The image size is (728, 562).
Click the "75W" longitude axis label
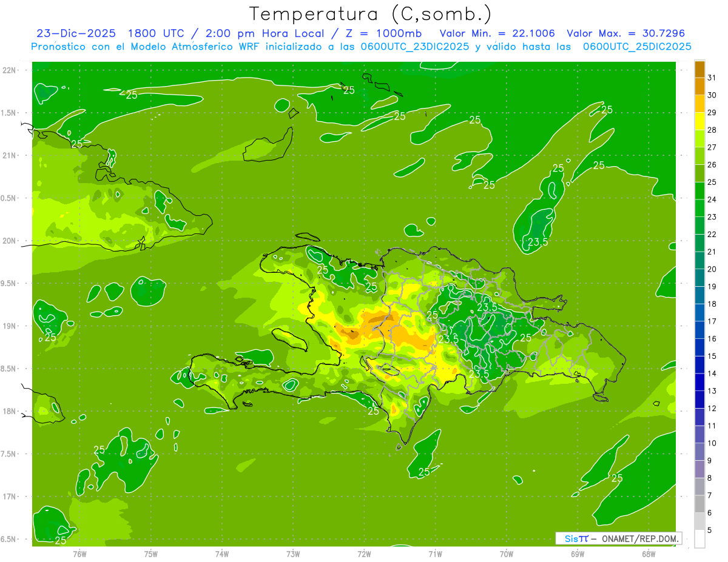(151, 554)
